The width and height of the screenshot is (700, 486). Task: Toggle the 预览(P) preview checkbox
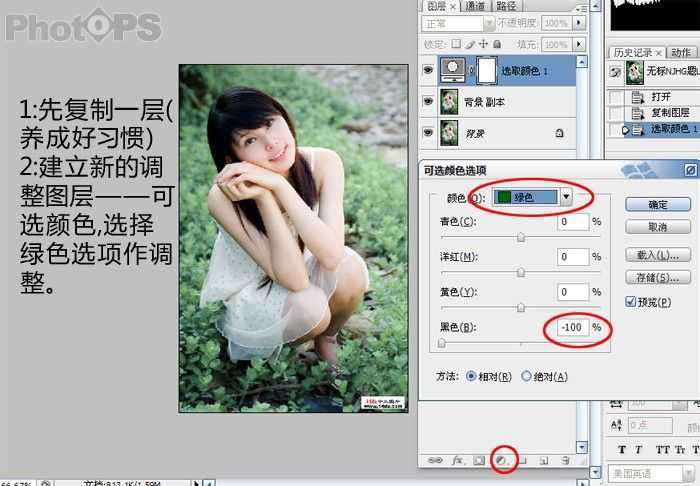tap(630, 302)
